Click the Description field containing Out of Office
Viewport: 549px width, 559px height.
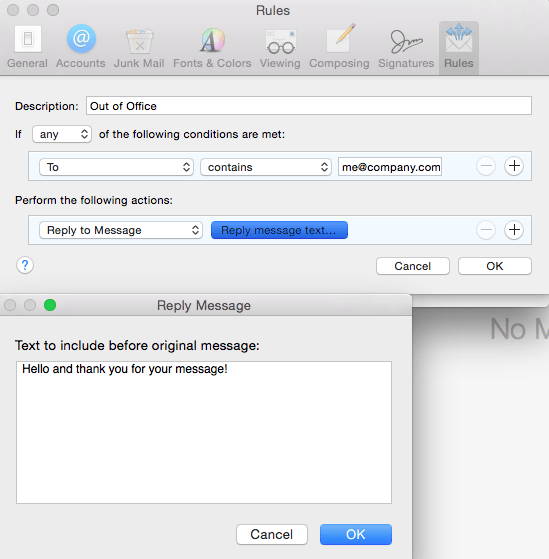(x=309, y=106)
